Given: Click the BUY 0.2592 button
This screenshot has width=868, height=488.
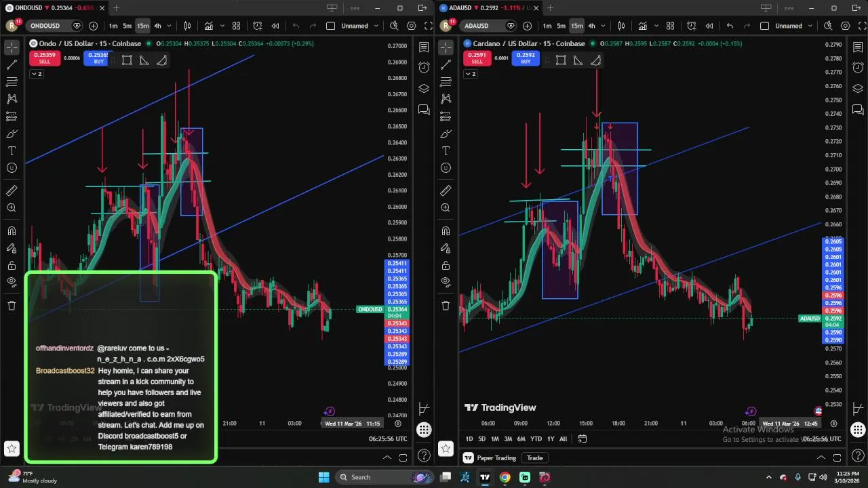Looking at the screenshot, I should click(526, 58).
